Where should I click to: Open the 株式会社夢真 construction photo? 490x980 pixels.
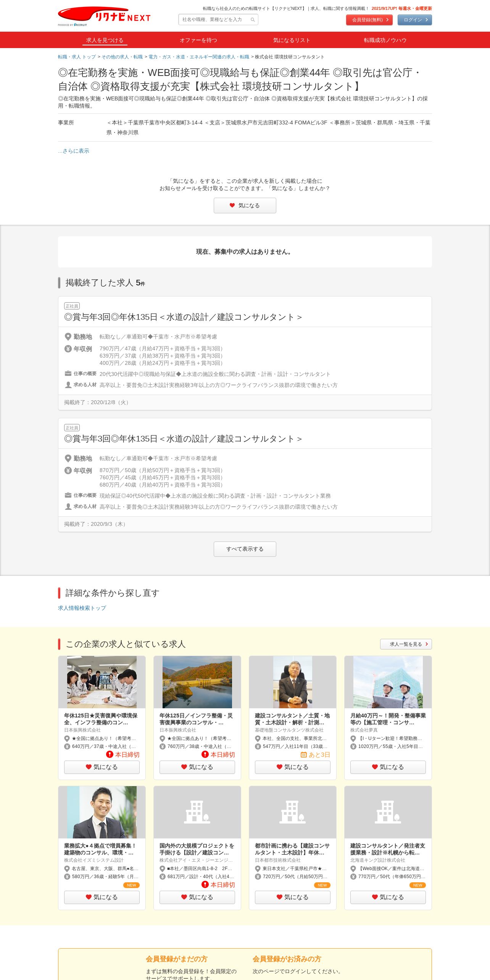point(388,682)
